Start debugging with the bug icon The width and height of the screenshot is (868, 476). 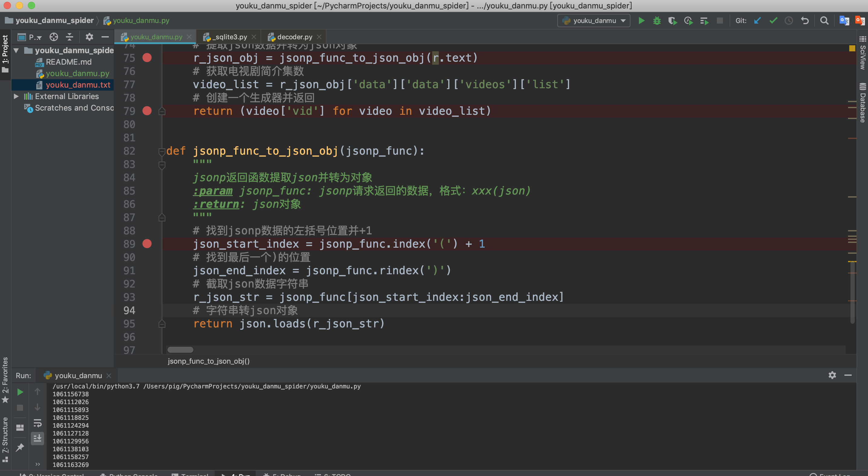[x=657, y=21]
